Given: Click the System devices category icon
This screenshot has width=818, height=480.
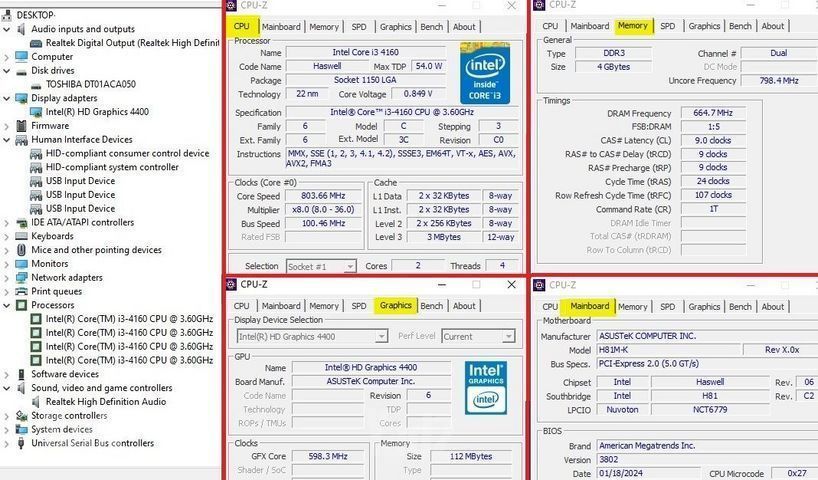Looking at the screenshot, I should pos(21,429).
